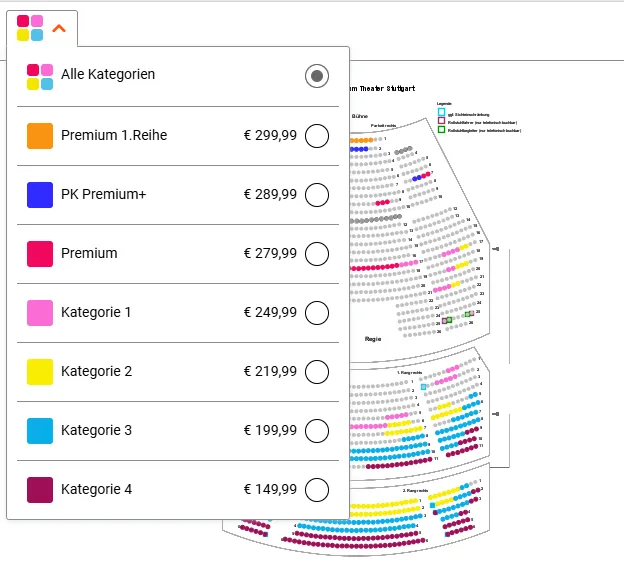Viewport: 624px width, 574px height.
Task: Select the Alle Kategorien radio button
Action: click(317, 76)
